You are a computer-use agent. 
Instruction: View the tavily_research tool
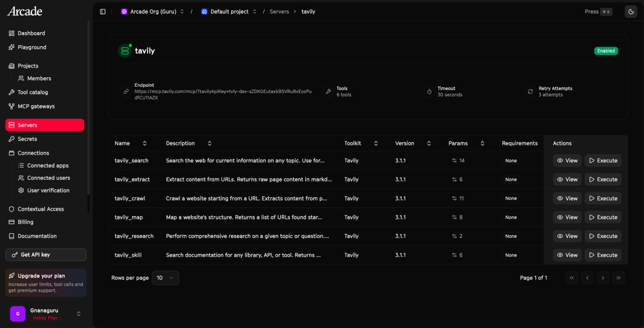(567, 236)
